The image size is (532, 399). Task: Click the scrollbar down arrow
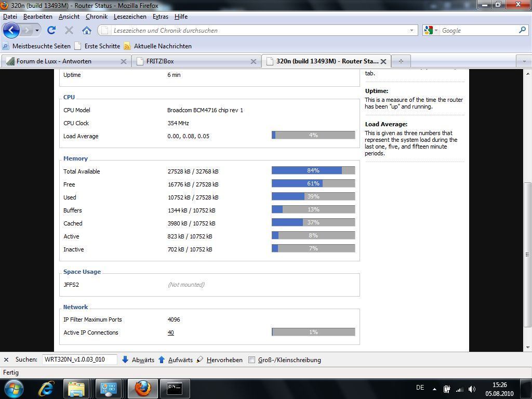pos(528,347)
